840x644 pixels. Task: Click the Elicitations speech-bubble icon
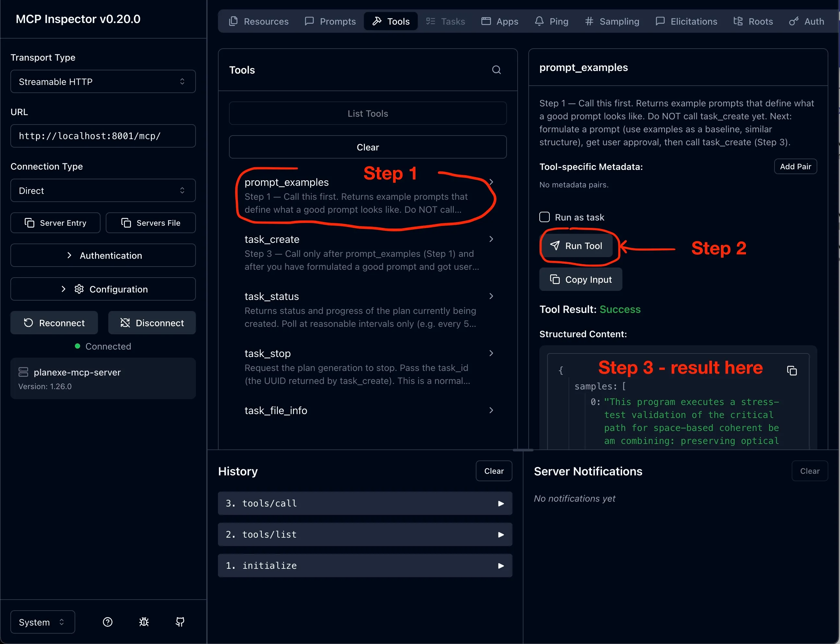pos(660,21)
